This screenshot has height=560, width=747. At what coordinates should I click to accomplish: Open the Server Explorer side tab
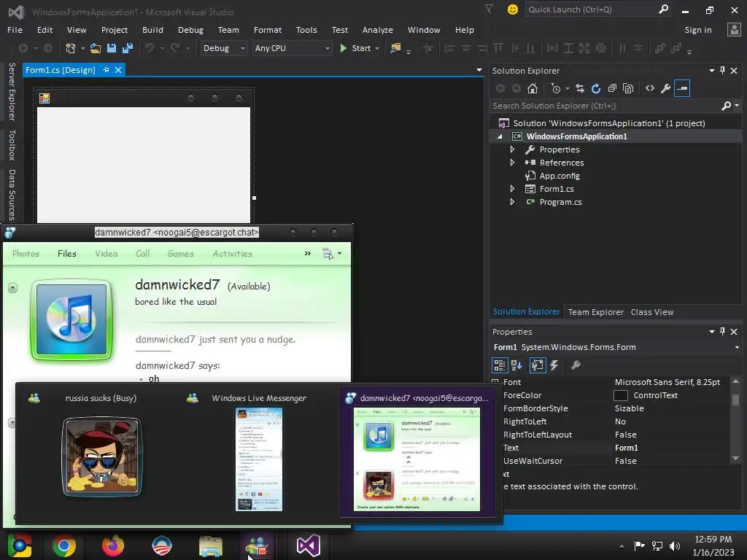pos(12,91)
